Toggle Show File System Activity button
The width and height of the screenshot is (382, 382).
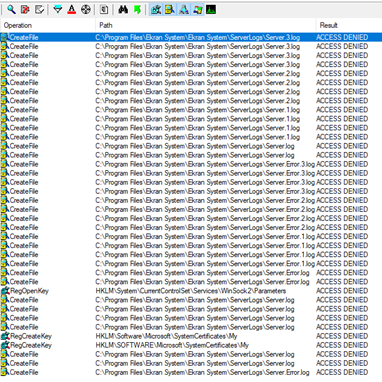click(x=170, y=10)
